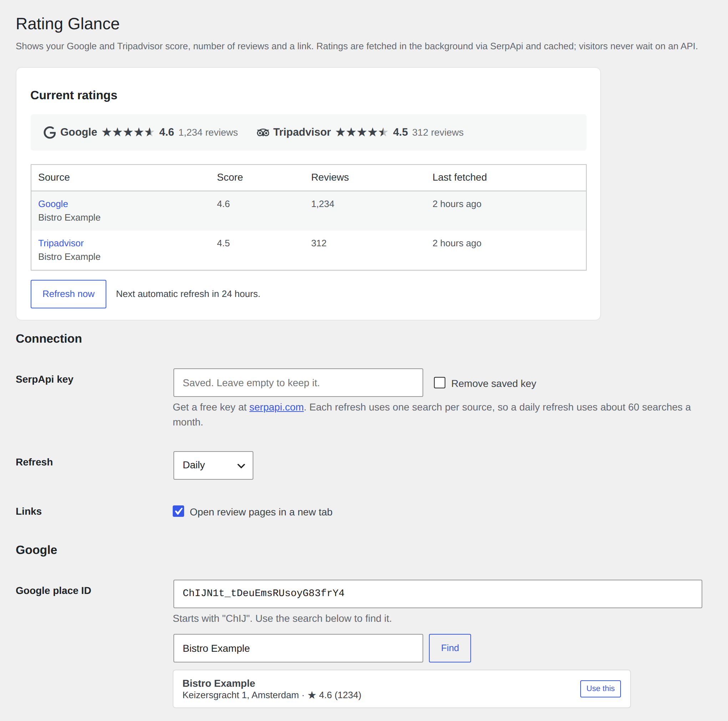This screenshot has height=721, width=728.
Task: Click the Reviews column header
Action: (x=330, y=177)
